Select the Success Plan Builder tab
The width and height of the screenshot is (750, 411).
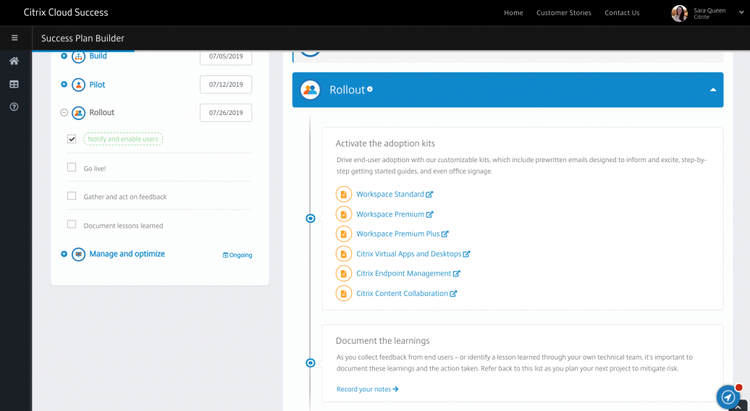[83, 38]
